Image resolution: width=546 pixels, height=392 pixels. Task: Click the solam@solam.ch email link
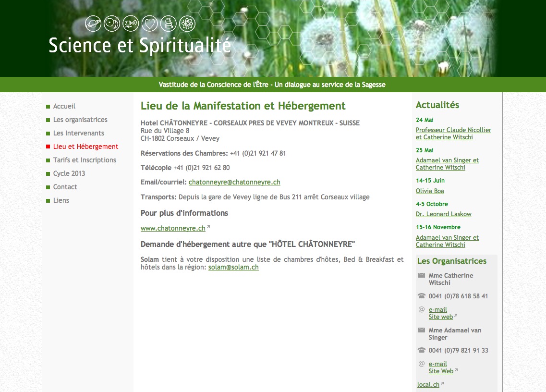(x=233, y=267)
